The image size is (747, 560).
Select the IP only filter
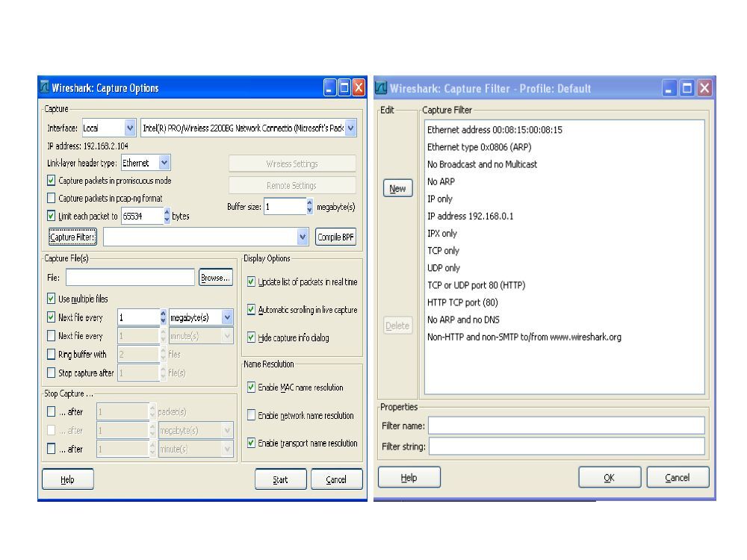point(439,199)
